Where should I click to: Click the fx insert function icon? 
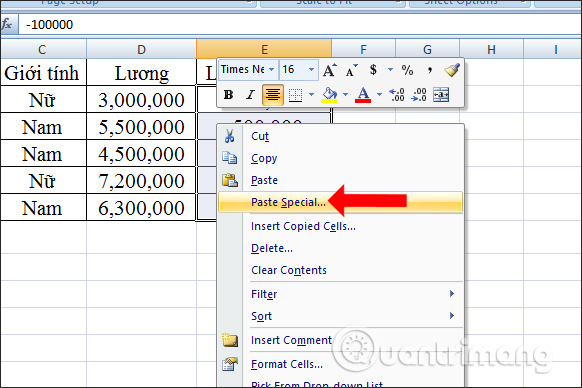pos(7,25)
